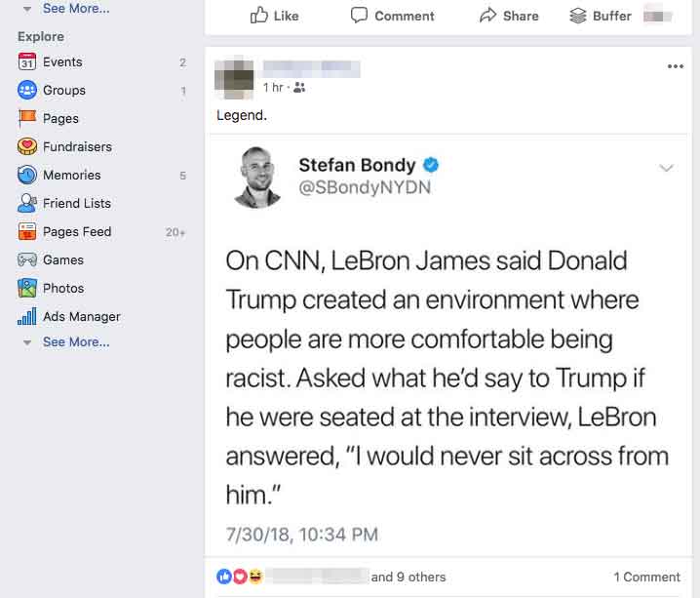Open Ads Manager bar chart icon
Screen dimensions: 700x598
click(27, 317)
